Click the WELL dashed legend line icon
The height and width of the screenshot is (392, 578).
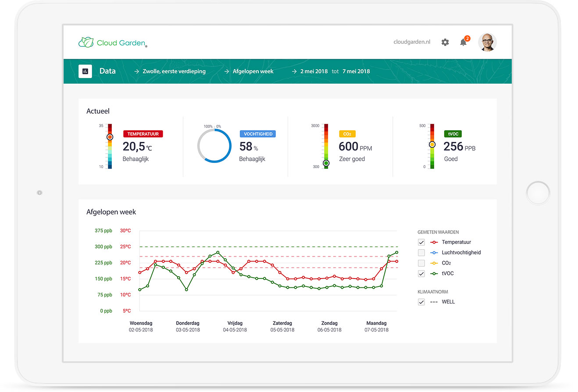point(434,302)
